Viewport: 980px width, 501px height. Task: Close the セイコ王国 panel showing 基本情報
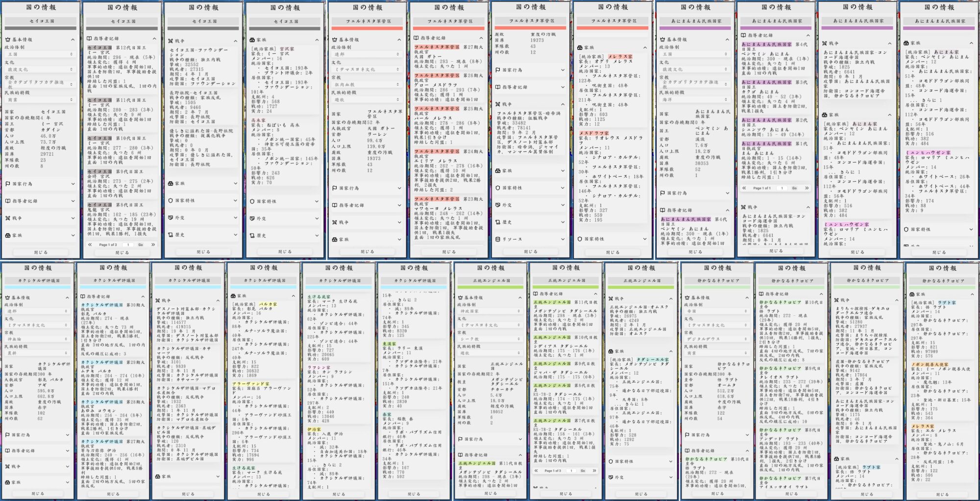click(x=41, y=253)
